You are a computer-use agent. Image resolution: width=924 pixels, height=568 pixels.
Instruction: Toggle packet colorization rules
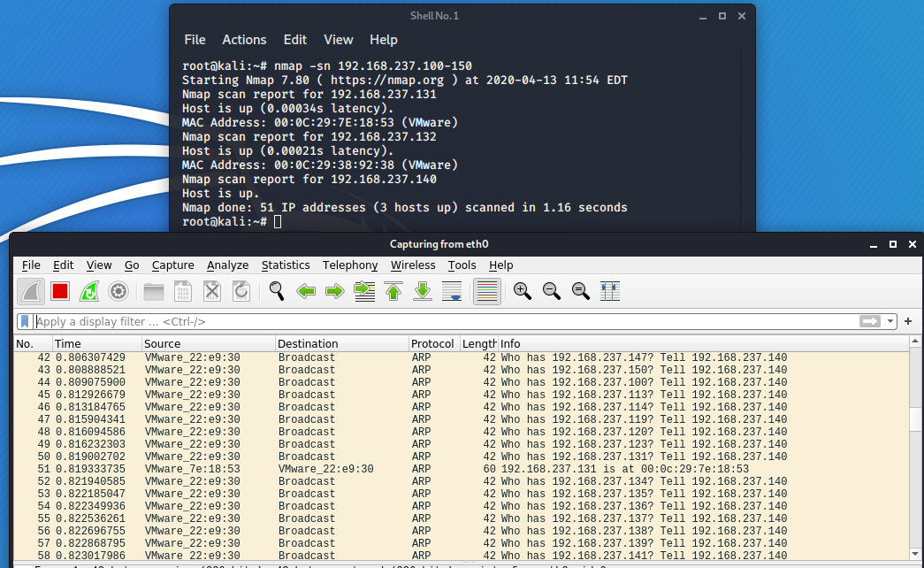[x=487, y=291]
